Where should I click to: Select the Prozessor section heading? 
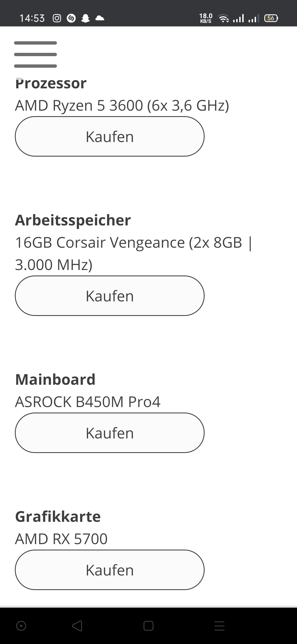coord(51,83)
